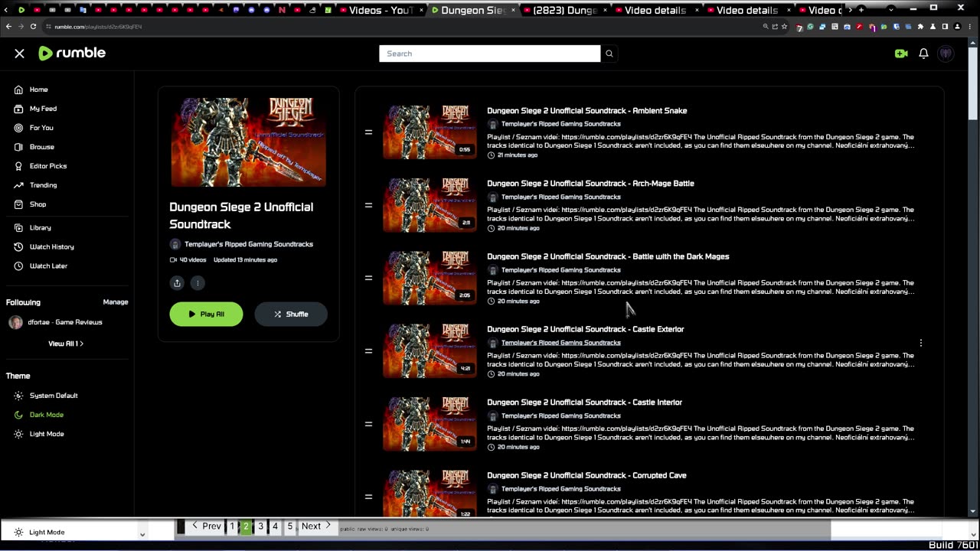Click the playlist cover thumbnail
The width and height of the screenshot is (980, 551).
click(248, 142)
